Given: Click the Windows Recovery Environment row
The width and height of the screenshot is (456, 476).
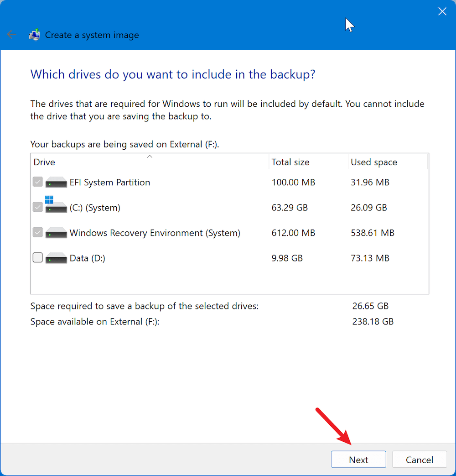Looking at the screenshot, I should pos(155,233).
